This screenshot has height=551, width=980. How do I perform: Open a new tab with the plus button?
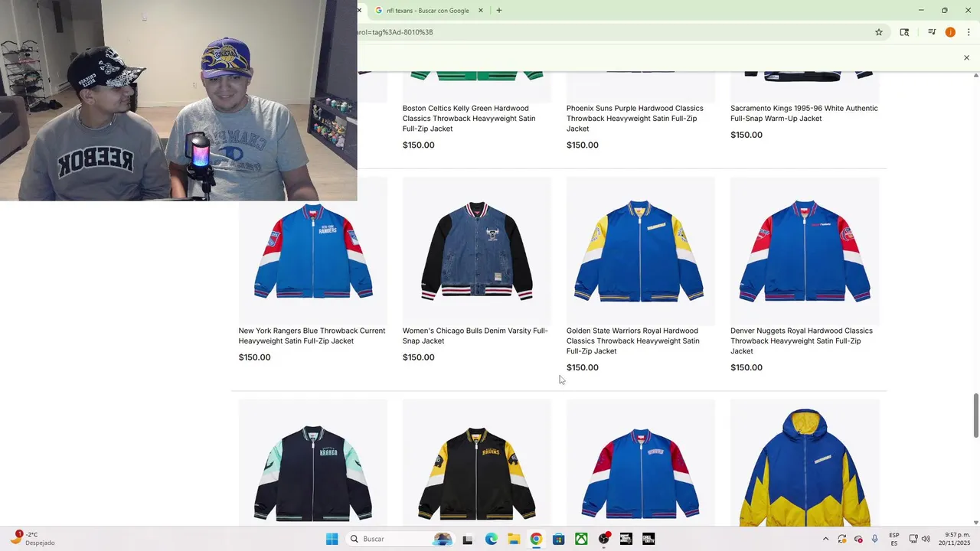click(499, 11)
